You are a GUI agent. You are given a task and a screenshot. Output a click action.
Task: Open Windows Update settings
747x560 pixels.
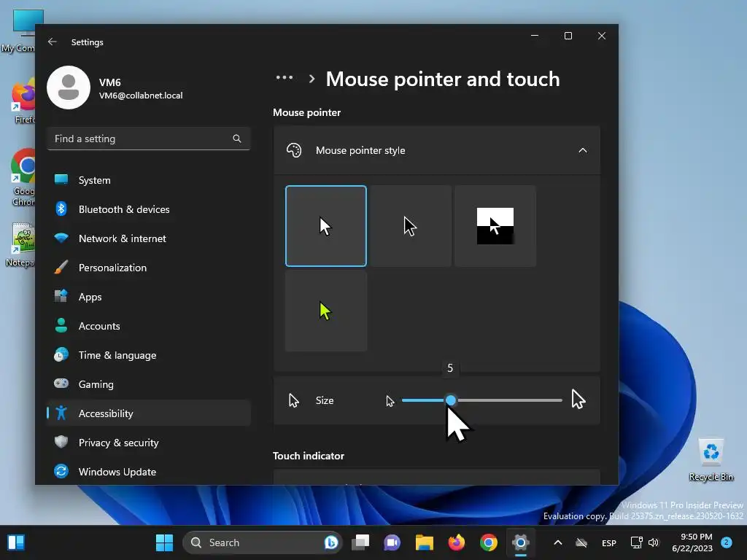pos(149,472)
